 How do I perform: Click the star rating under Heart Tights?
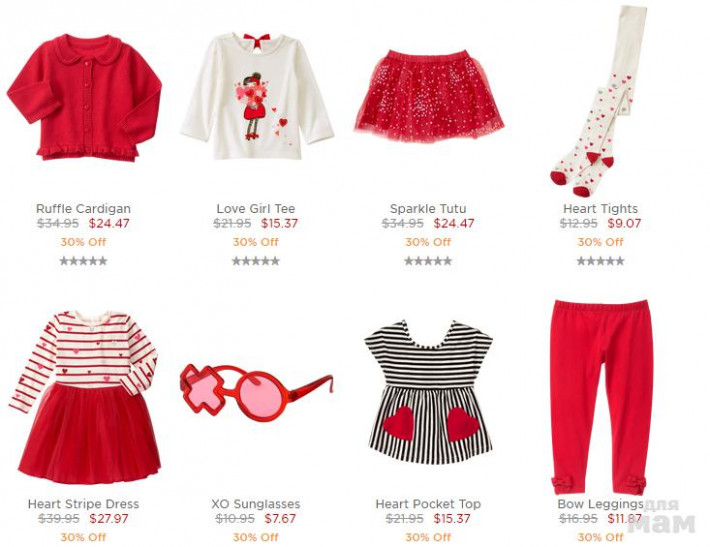[600, 261]
